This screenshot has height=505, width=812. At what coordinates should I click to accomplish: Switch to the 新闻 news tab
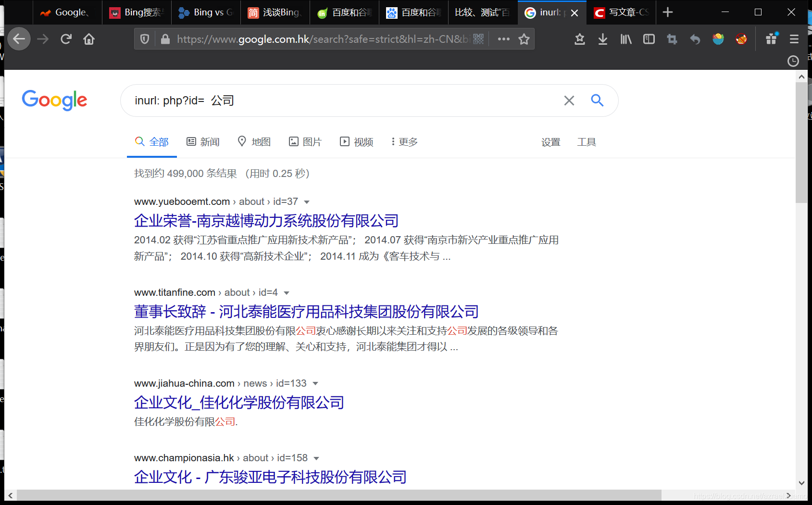pos(203,142)
